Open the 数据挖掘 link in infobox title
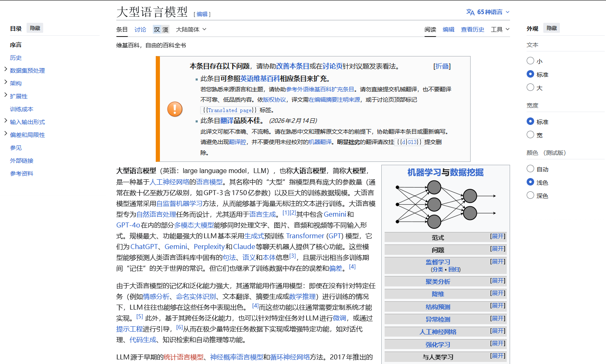 click(x=467, y=172)
